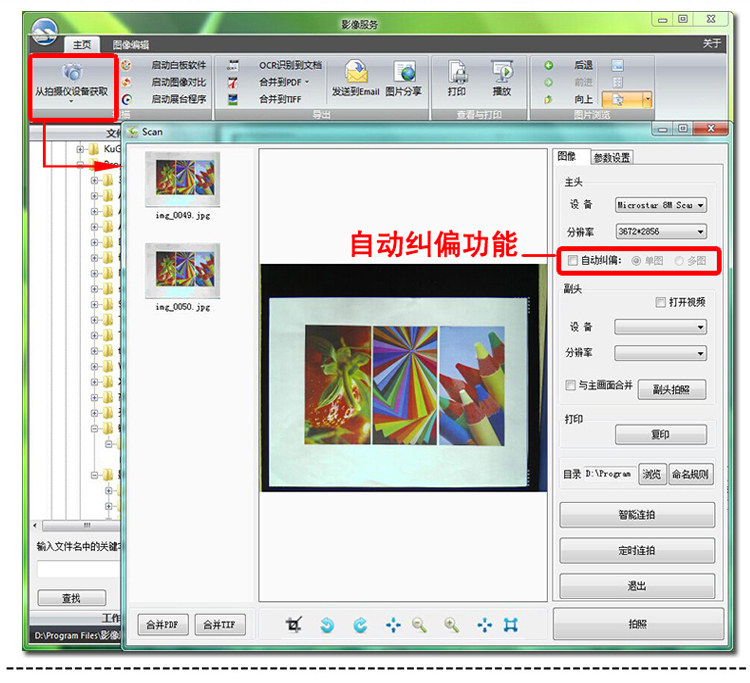Switch to the 图像编辑 ribbon tab
The image size is (750, 683).
pyautogui.click(x=131, y=45)
